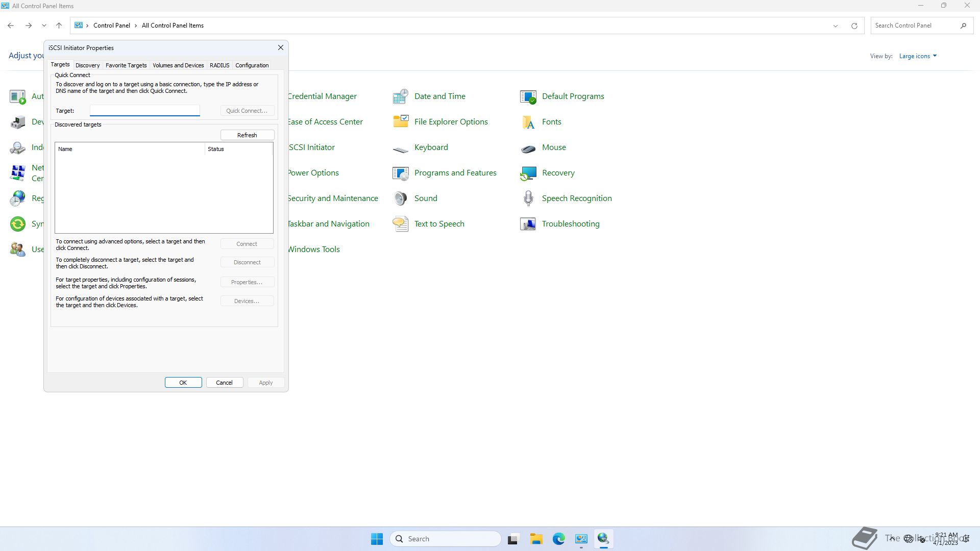
Task: Click the Task View icon on taskbar
Action: pyautogui.click(x=513, y=539)
